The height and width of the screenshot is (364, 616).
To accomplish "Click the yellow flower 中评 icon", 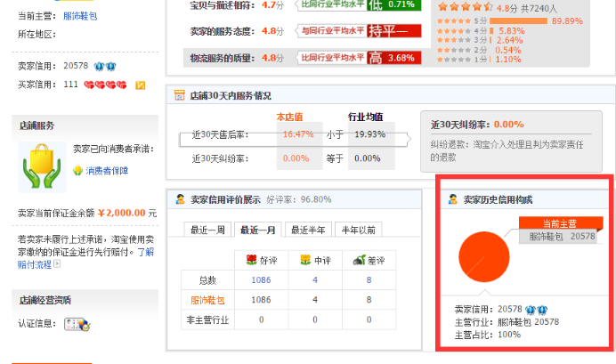I will 306,261.
